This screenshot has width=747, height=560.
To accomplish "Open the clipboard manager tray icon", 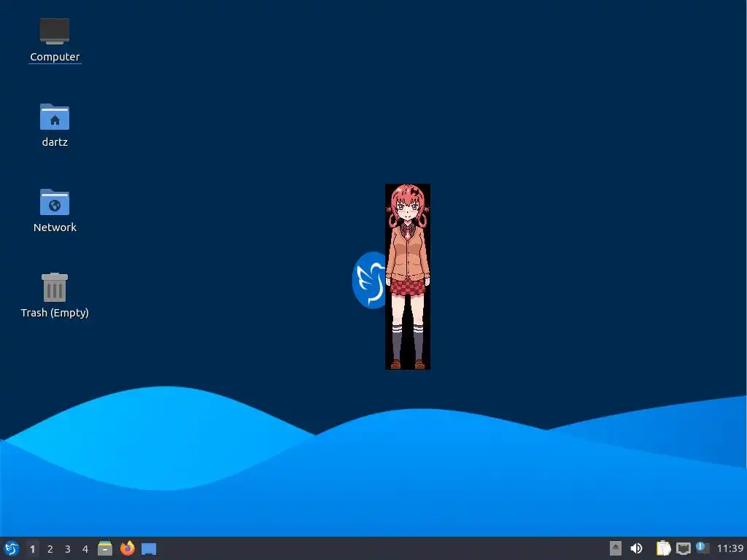I will point(663,548).
